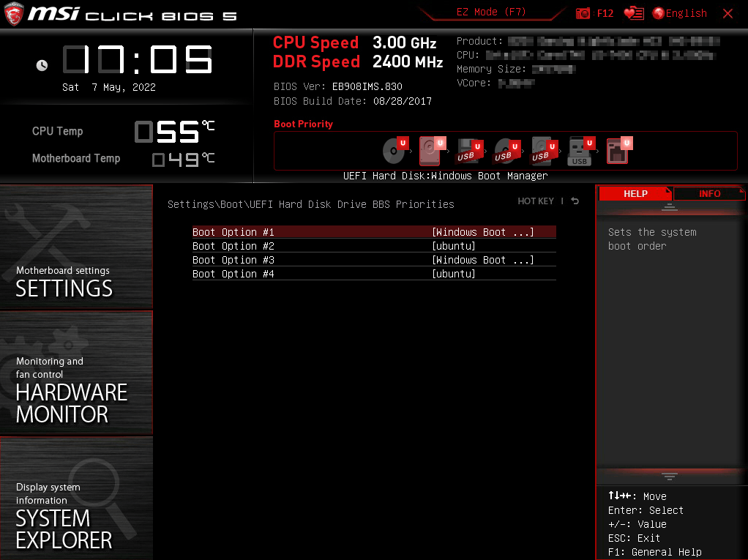Select the Boot Option #1 label

coord(233,232)
